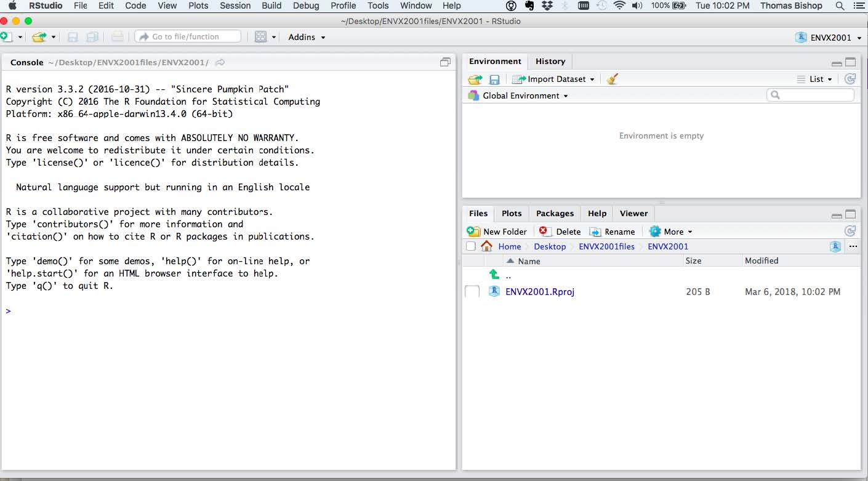868x481 pixels.
Task: Switch to the Viewer tab
Action: pos(633,213)
